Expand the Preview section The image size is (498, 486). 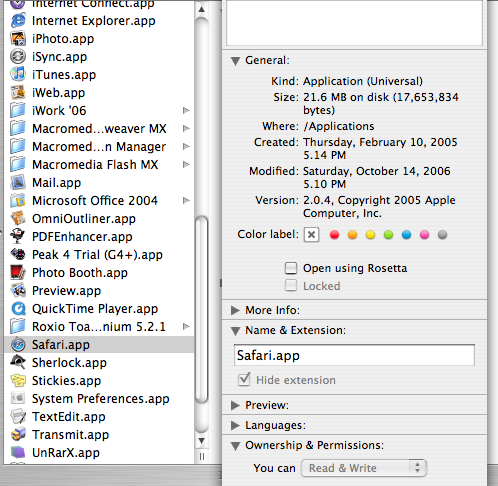pyautogui.click(x=235, y=405)
